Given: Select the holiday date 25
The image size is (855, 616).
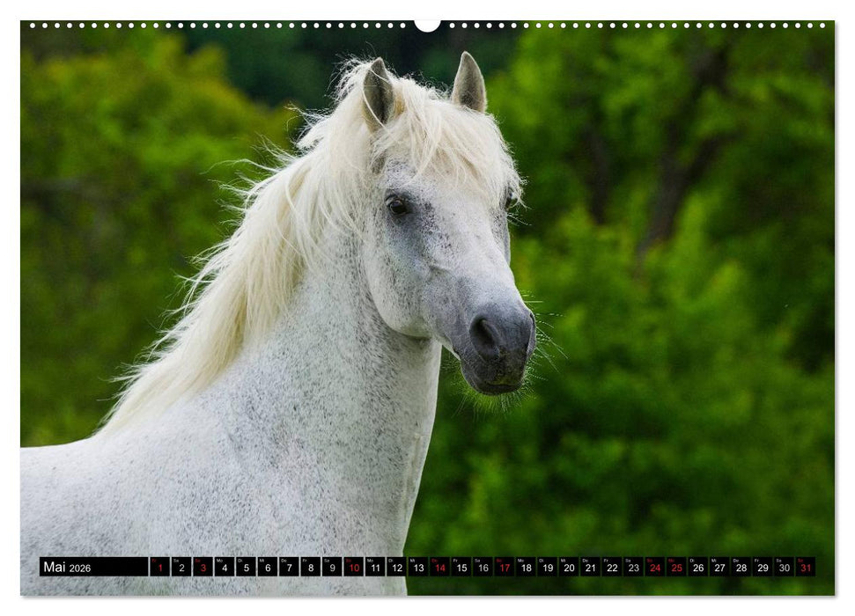Looking at the screenshot, I should (679, 568).
